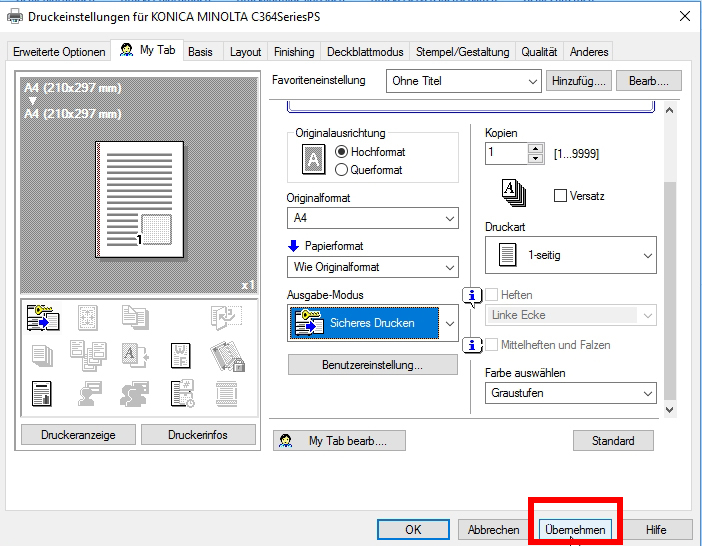
Task: Click the user avatar icon on My Tab
Action: tap(127, 50)
